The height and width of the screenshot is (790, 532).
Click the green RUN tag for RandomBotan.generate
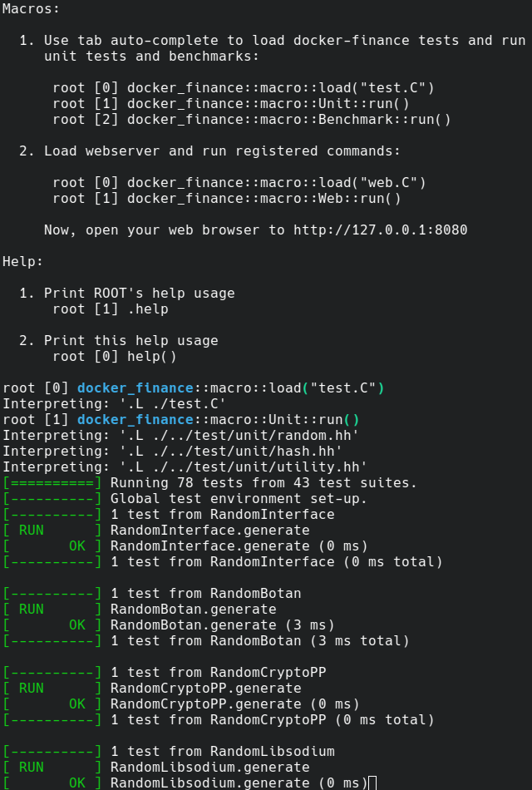(31, 609)
